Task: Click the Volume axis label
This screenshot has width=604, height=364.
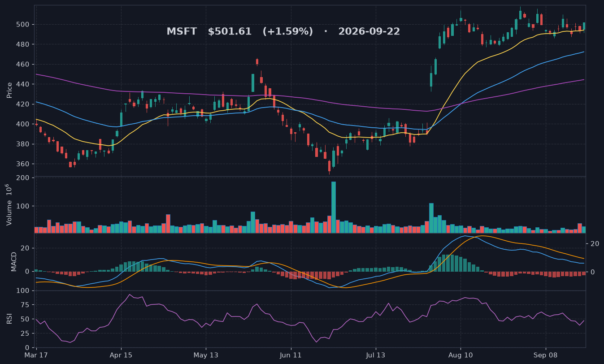Action: pyautogui.click(x=9, y=204)
